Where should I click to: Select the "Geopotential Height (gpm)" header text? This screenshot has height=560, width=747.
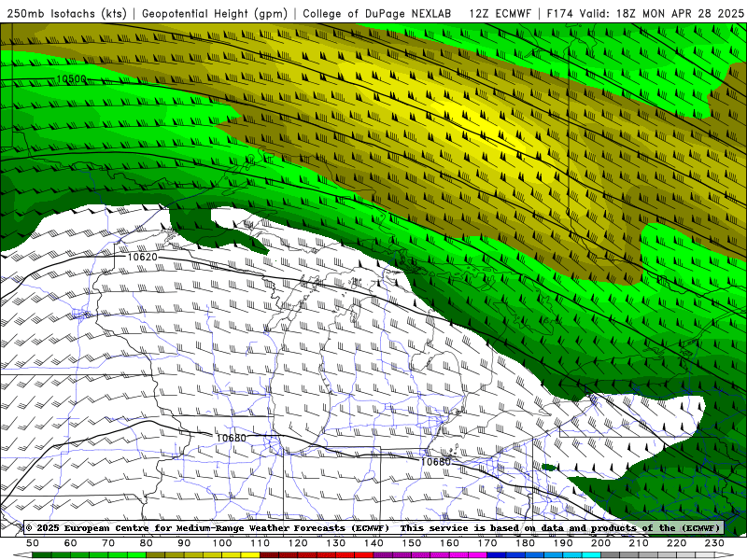coord(215,13)
